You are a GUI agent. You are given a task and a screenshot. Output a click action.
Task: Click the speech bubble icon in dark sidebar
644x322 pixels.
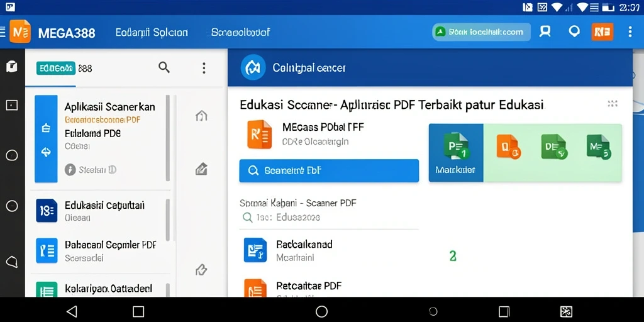tap(12, 262)
